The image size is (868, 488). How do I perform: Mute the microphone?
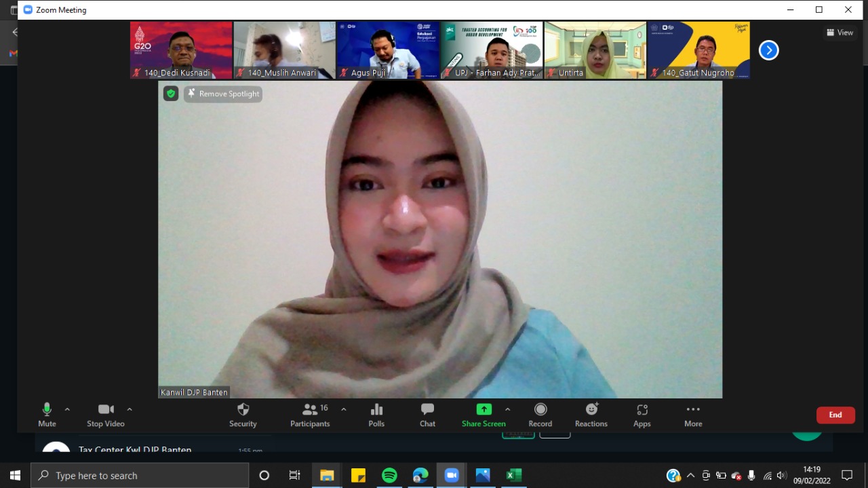click(47, 410)
